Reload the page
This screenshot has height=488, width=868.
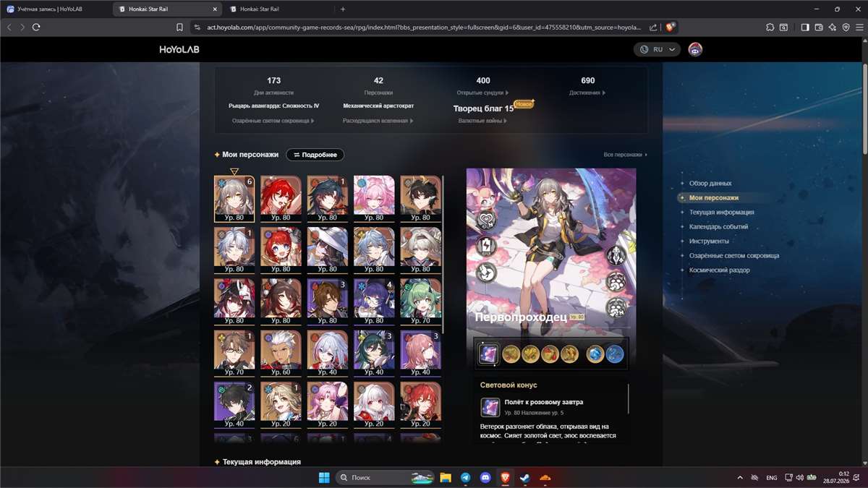[36, 27]
